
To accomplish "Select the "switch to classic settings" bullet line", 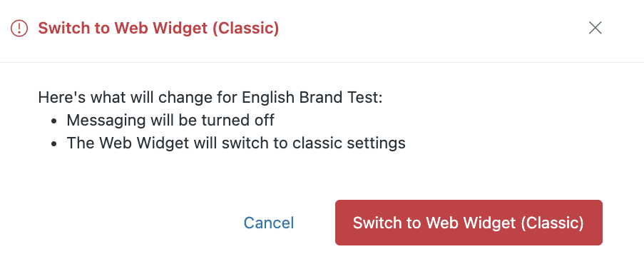I will pyautogui.click(x=236, y=143).
